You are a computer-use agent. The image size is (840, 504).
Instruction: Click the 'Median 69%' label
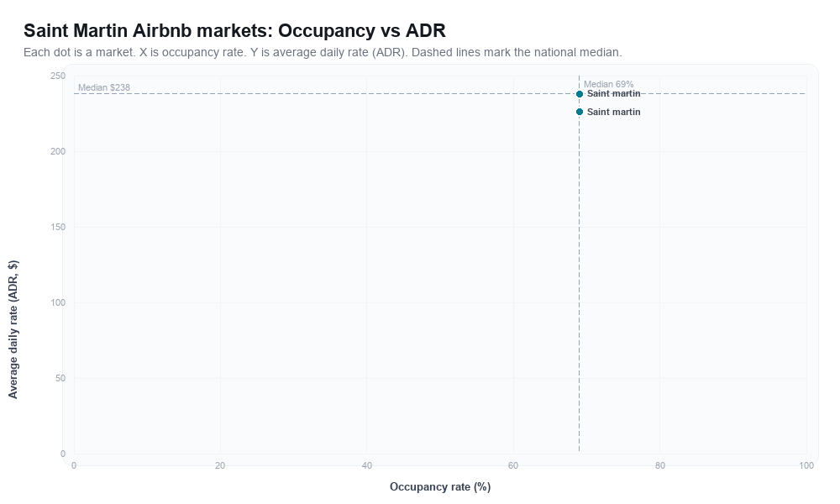point(608,84)
